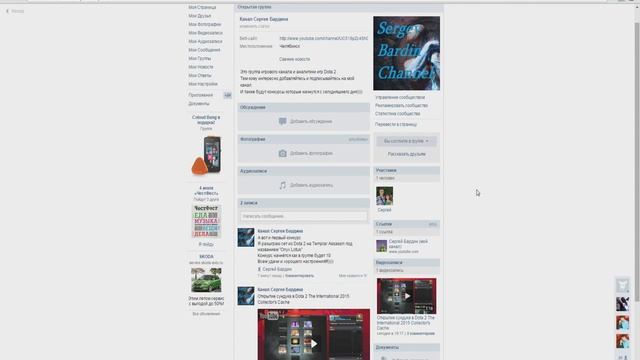Open 'Мои Группы' in the left menu
This screenshot has height=360, width=640.
(200, 58)
